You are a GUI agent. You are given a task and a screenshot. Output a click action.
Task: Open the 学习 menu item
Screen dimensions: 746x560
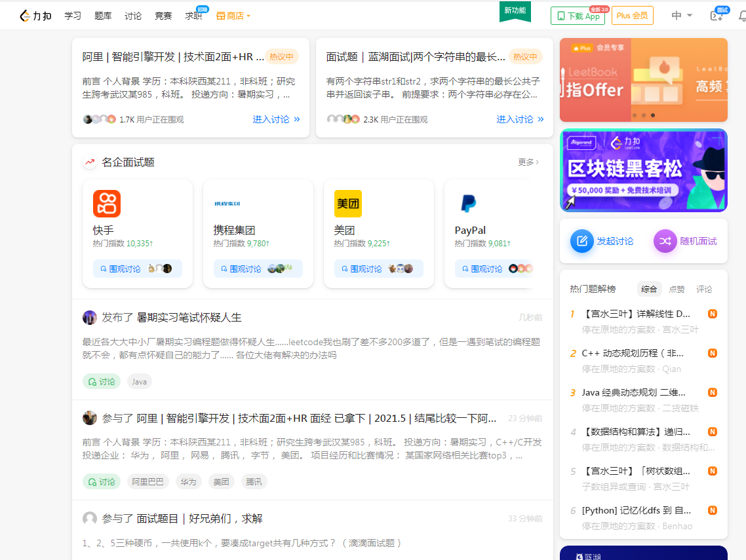(73, 16)
